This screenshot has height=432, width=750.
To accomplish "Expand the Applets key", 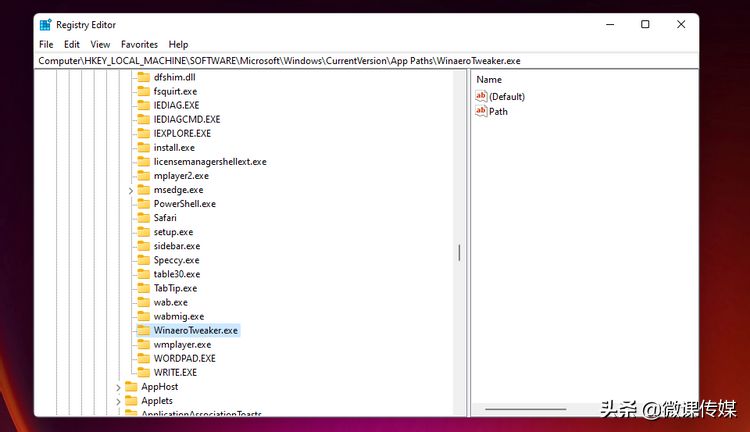I will coord(118,401).
